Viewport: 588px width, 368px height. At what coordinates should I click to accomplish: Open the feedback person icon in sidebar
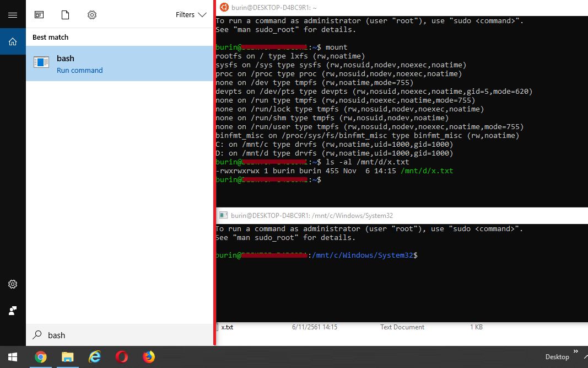click(13, 311)
